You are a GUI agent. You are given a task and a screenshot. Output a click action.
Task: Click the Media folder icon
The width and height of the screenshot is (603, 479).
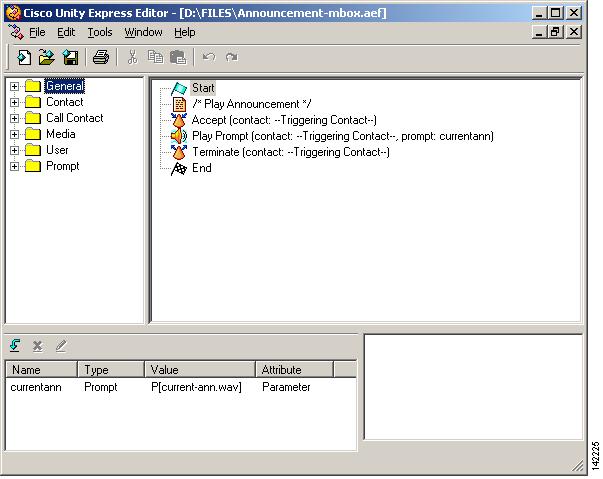pos(33,134)
